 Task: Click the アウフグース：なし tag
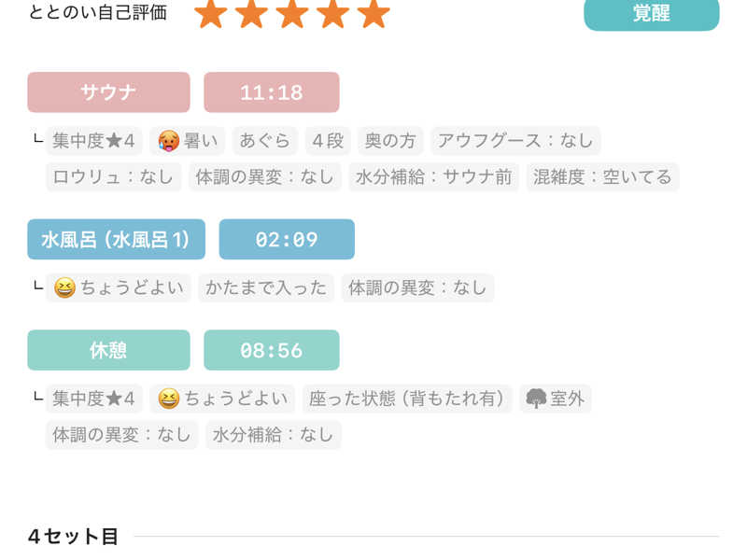click(515, 141)
